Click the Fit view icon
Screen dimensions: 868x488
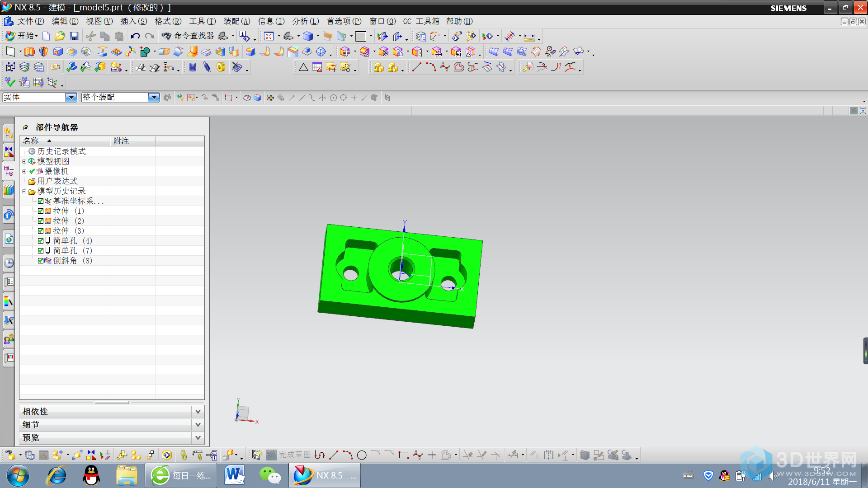(269, 36)
